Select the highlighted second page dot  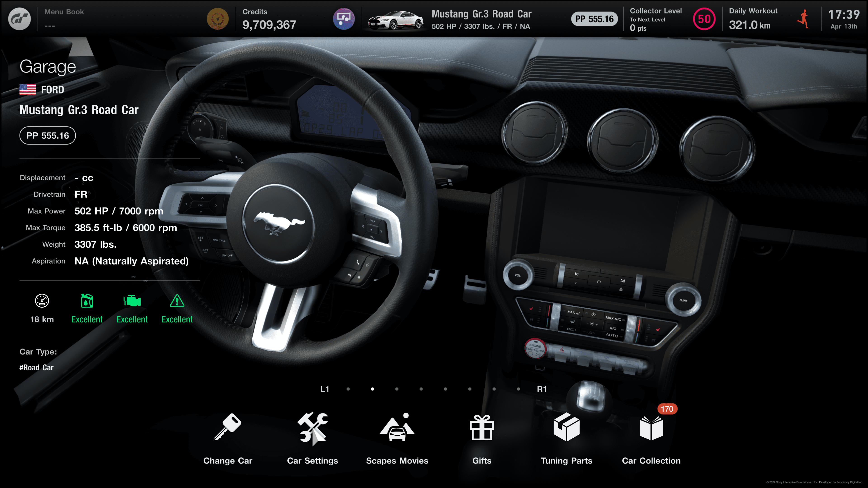click(x=372, y=389)
